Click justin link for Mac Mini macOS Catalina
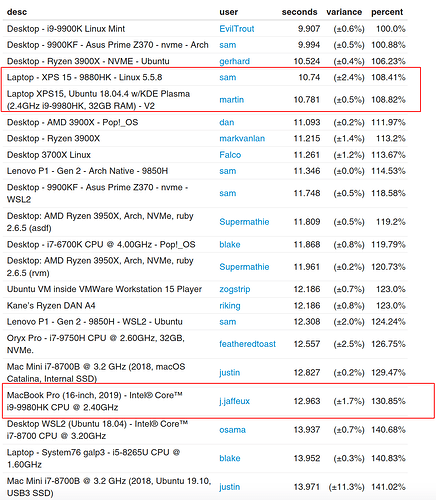Image resolution: width=436 pixels, height=500 pixels. tap(229, 372)
